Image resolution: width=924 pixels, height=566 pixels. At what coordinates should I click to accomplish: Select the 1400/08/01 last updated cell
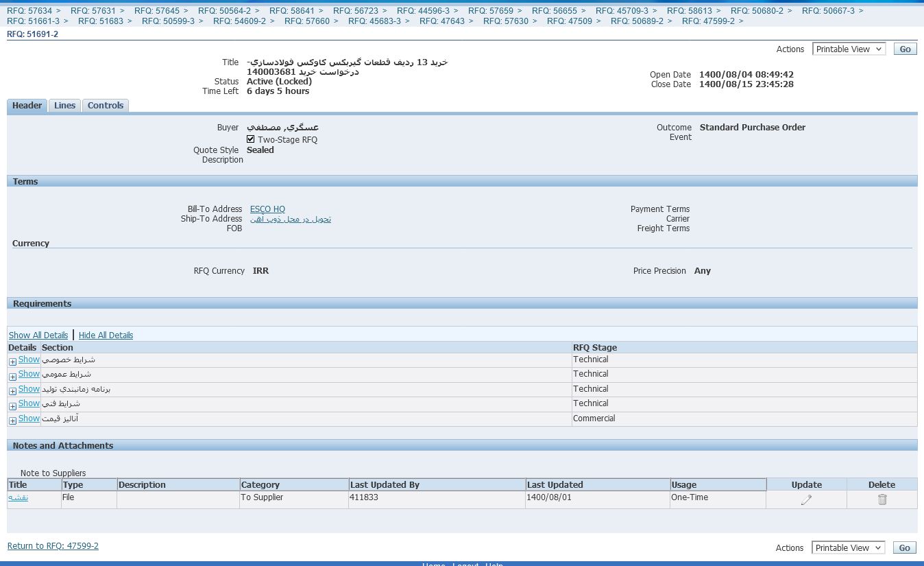tap(598, 499)
